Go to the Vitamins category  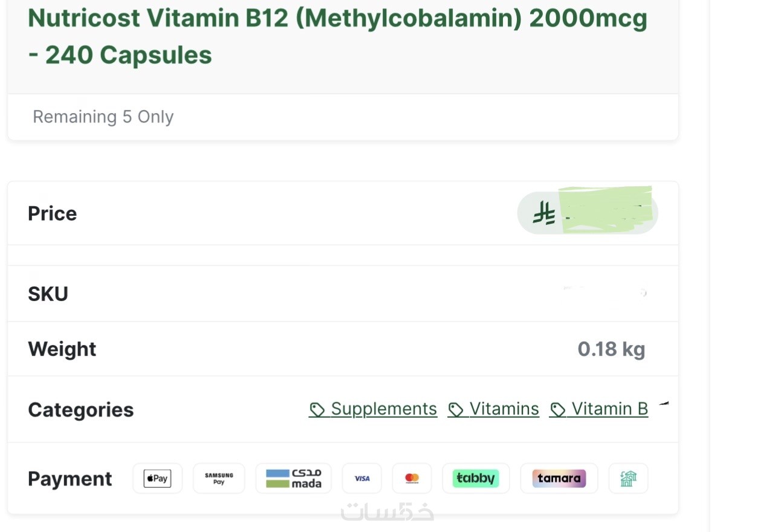tap(504, 409)
